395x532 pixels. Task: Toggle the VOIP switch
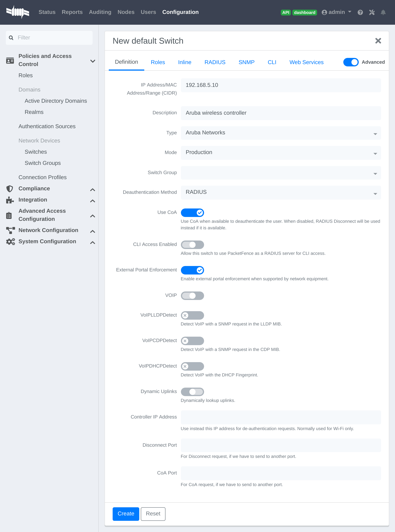[192, 296]
